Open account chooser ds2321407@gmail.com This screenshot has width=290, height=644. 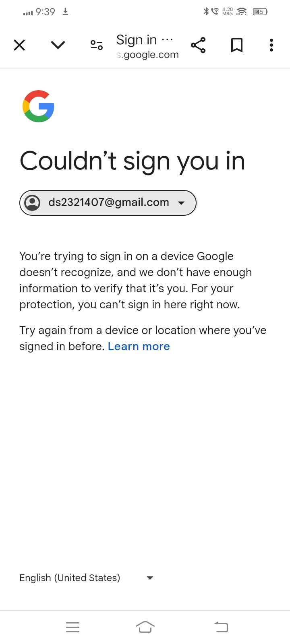[108, 202]
